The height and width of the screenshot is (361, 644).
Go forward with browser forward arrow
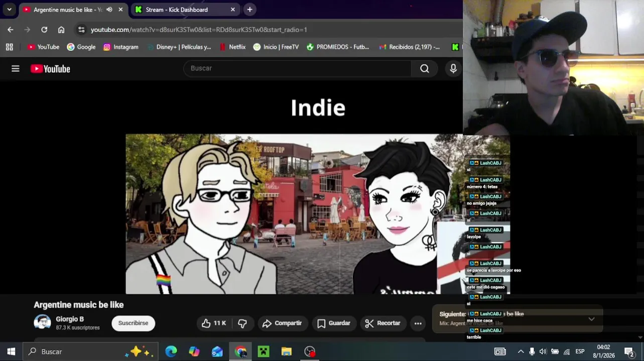(27, 30)
